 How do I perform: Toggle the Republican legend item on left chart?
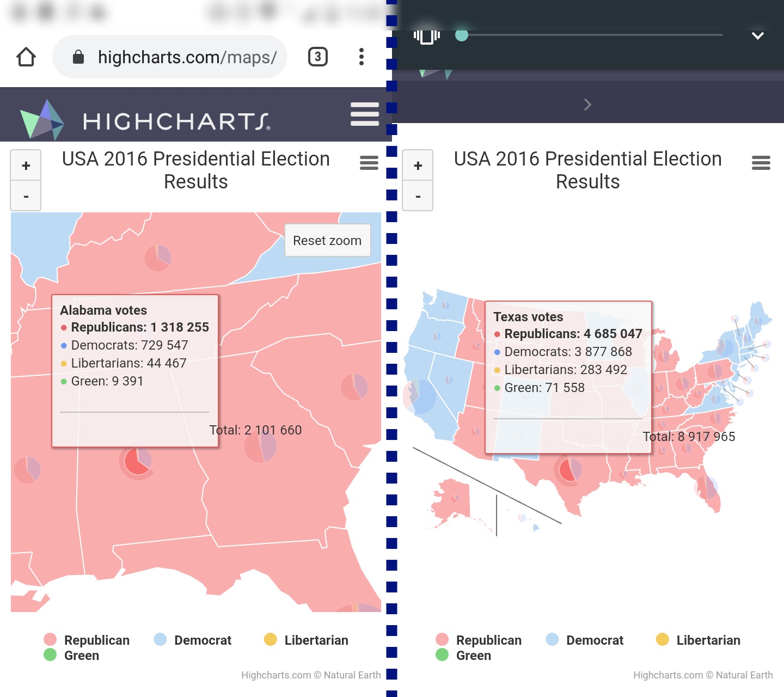pyautogui.click(x=96, y=640)
